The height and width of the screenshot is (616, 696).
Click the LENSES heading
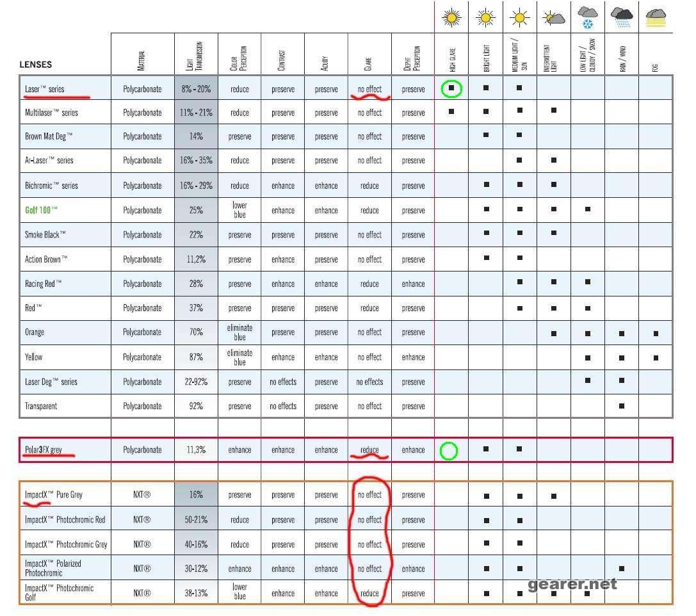[35, 64]
